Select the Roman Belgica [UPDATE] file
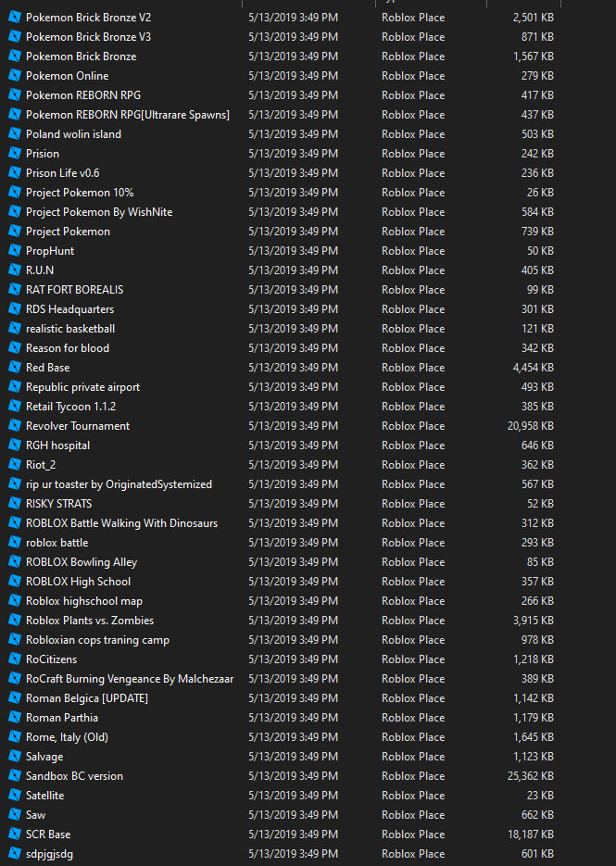Image resolution: width=616 pixels, height=866 pixels. pyautogui.click(x=87, y=698)
